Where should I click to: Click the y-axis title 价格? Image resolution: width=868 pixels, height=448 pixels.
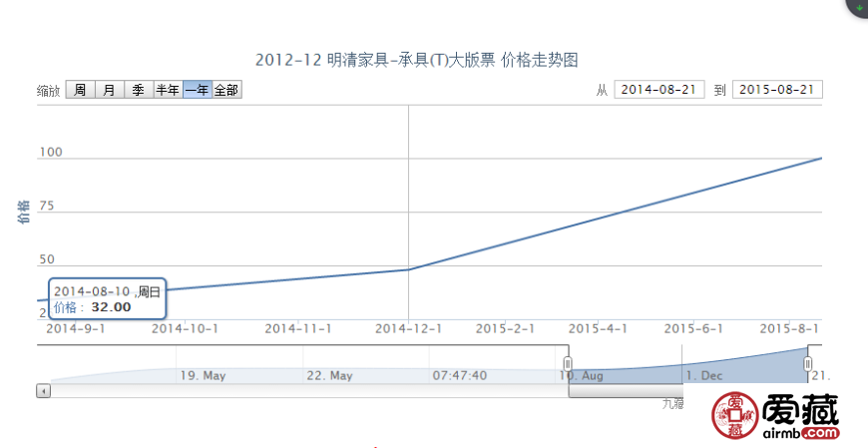(x=23, y=213)
